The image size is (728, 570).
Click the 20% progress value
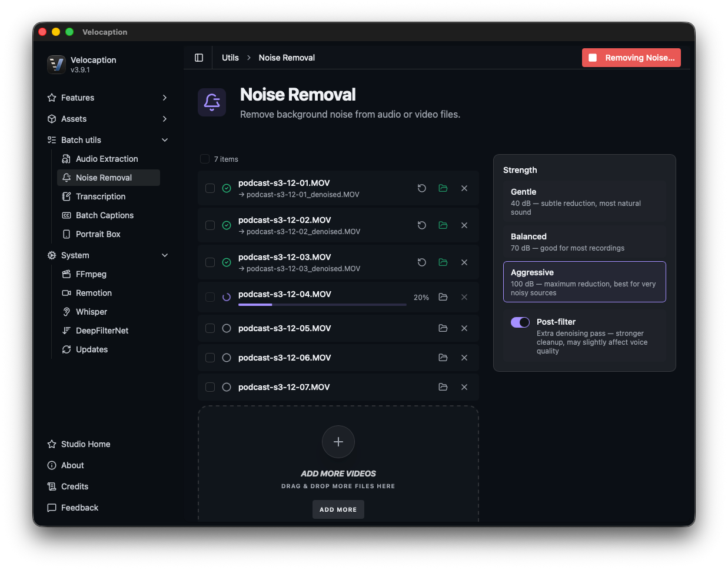tap(421, 298)
